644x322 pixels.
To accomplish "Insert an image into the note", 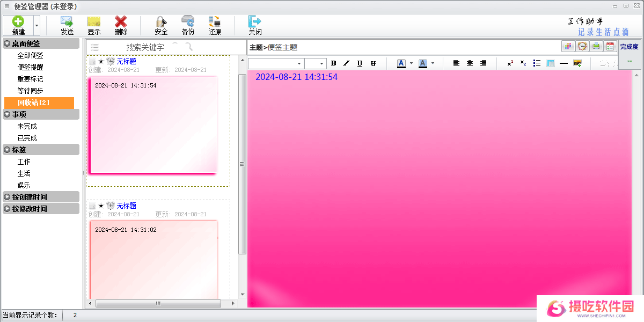I will point(577,63).
